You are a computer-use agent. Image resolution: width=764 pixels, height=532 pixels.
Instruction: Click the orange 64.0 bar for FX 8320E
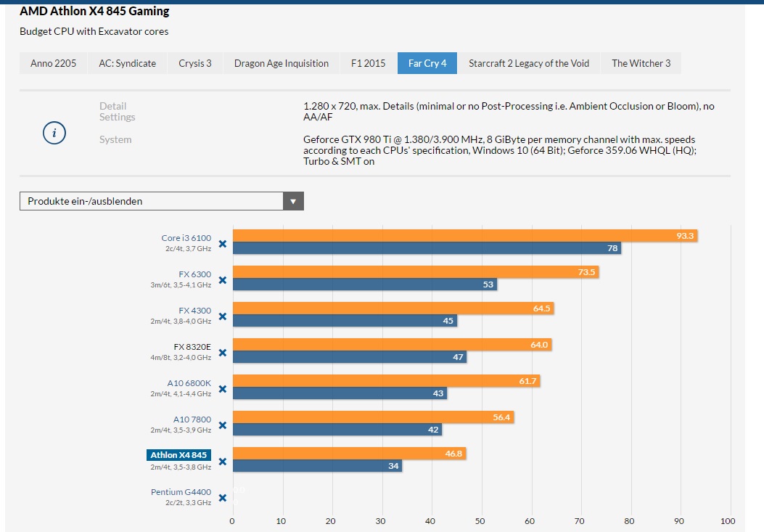tap(393, 345)
